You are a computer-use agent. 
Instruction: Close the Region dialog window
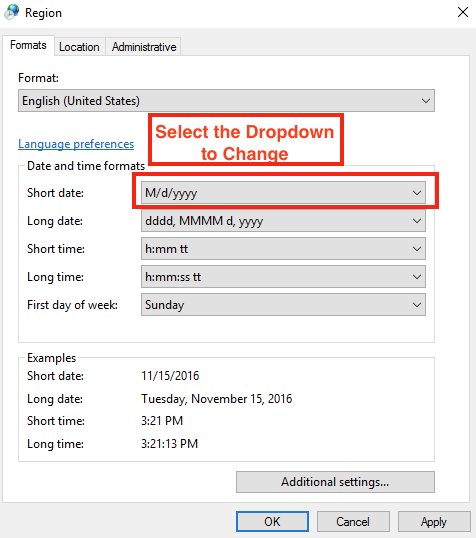coord(463,12)
